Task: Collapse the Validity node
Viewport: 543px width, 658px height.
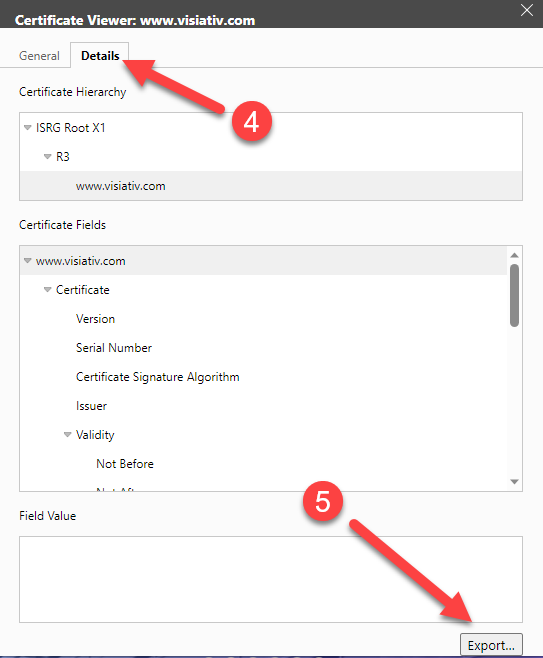Action: (68, 435)
